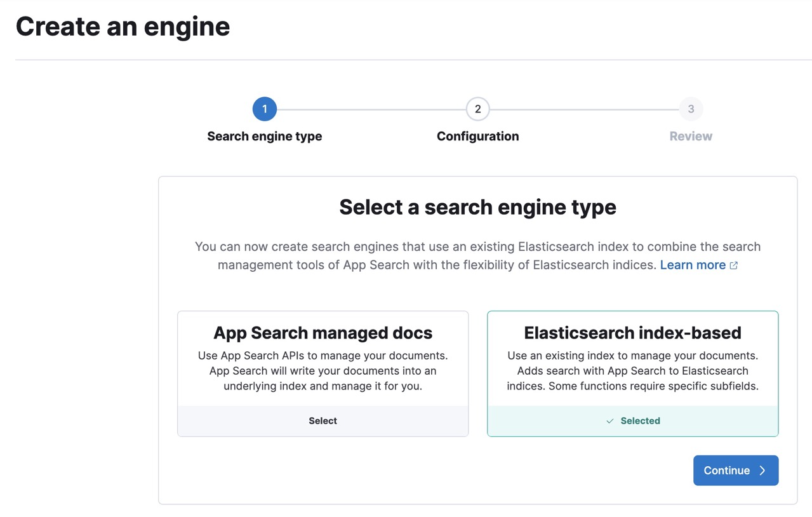The height and width of the screenshot is (517, 812).
Task: Click the Select a search engine type heading
Action: [x=477, y=207]
